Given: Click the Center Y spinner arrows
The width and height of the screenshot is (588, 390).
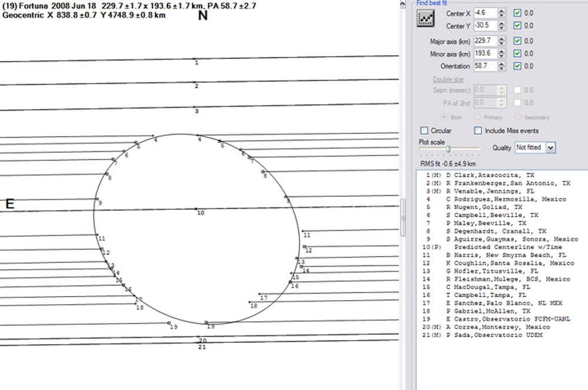Looking at the screenshot, I should point(501,26).
